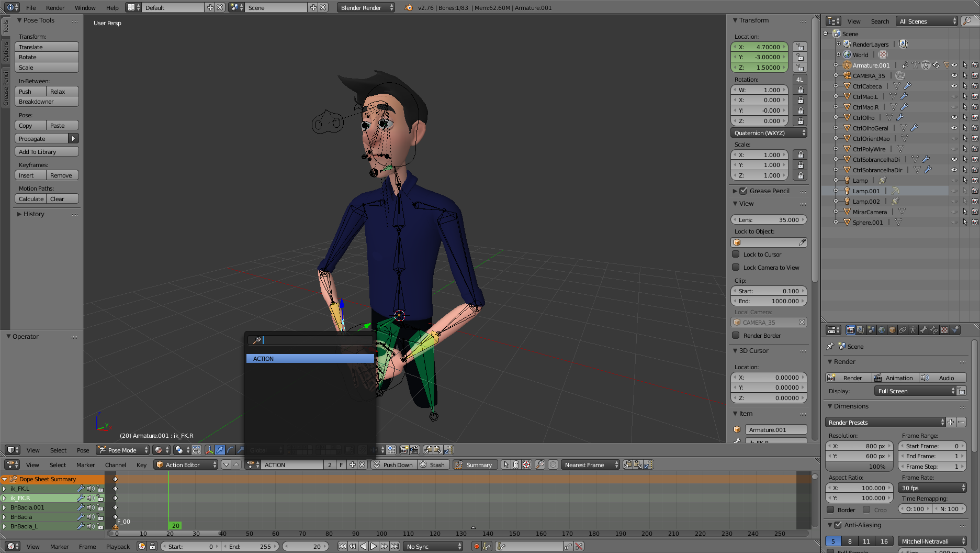Click the wrench icon on the ik_FK.L channel

click(x=81, y=489)
